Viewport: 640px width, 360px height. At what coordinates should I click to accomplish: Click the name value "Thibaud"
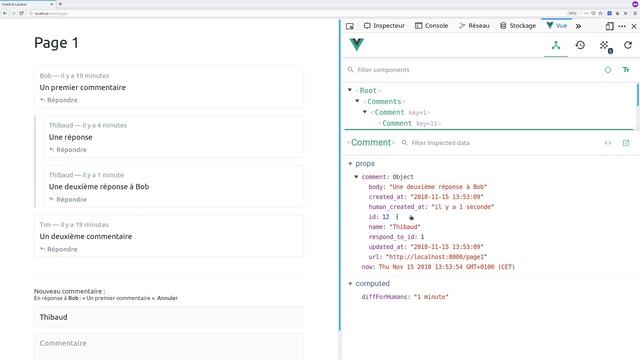point(405,227)
